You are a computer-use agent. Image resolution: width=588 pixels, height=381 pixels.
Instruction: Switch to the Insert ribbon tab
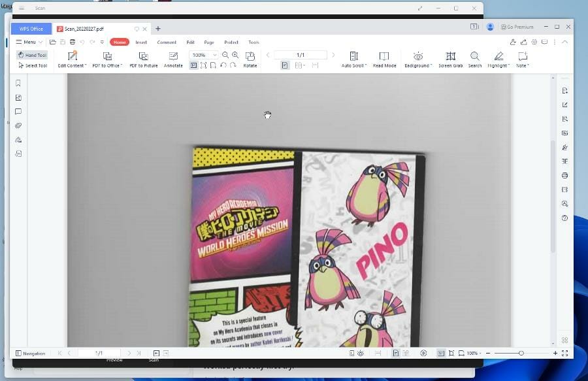click(141, 42)
